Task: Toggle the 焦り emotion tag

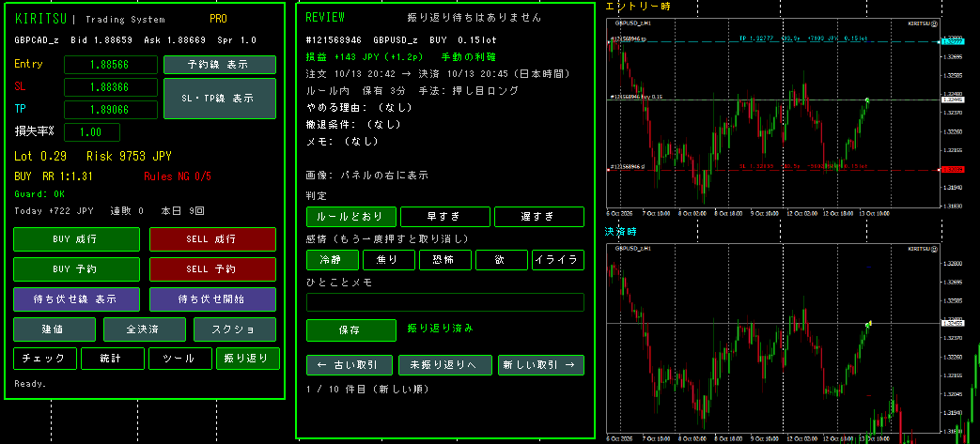Action: [389, 260]
